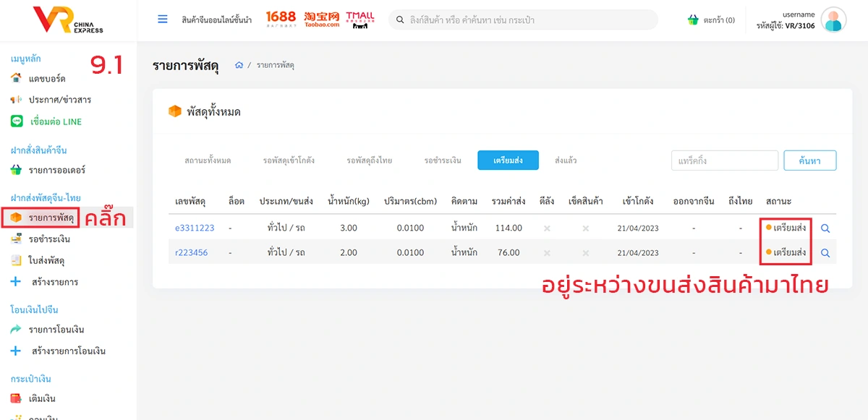Focus the top product search box
Screen dimensions: 868x420
click(x=523, y=20)
